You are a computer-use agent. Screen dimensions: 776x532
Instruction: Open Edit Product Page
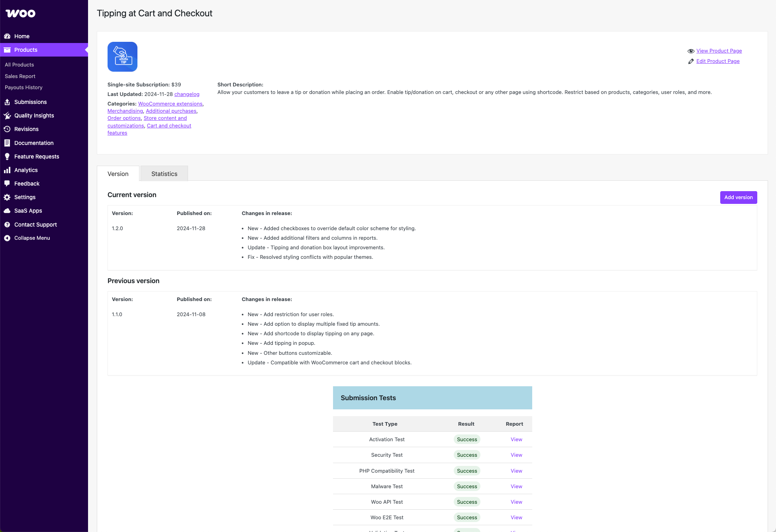(717, 61)
